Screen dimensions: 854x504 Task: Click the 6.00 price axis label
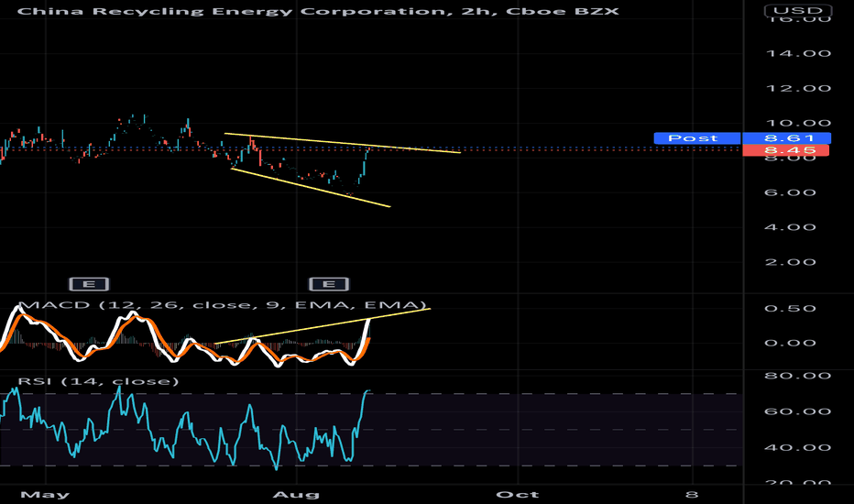click(x=790, y=192)
